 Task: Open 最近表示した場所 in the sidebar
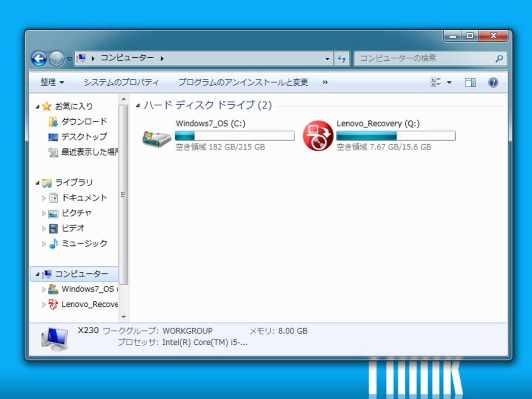click(x=90, y=152)
